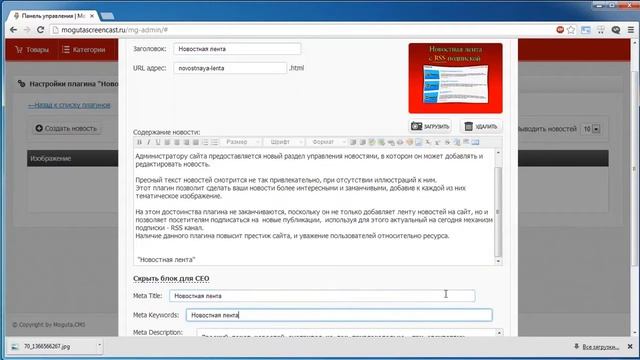Reload the page with the refresh icon

coord(40,30)
